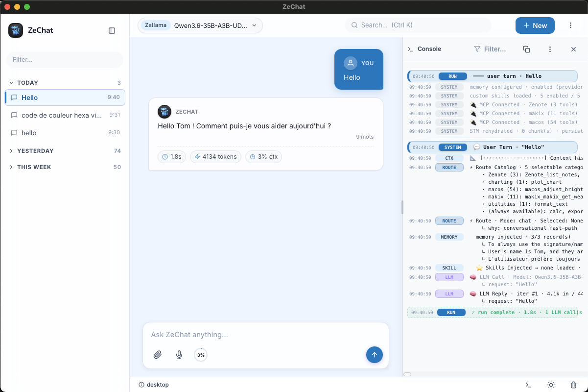Screen dimensions: 588x392
Task: Click the sidebar Filter input
Action: pos(65,60)
